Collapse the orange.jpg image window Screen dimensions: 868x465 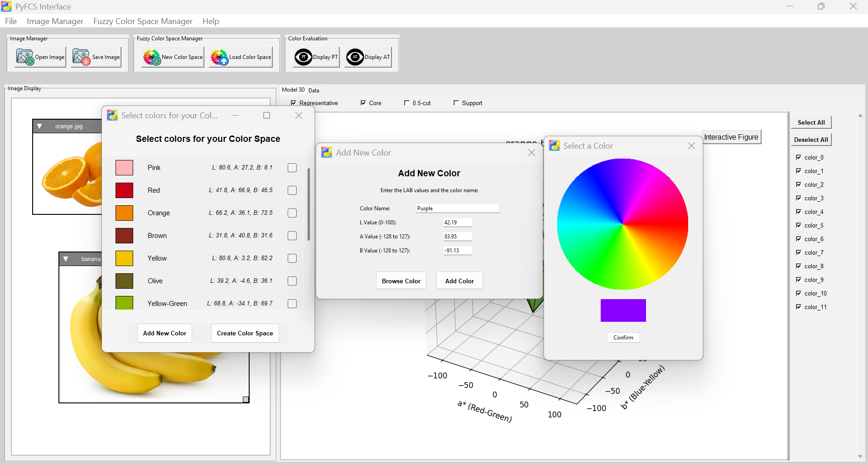tap(40, 126)
